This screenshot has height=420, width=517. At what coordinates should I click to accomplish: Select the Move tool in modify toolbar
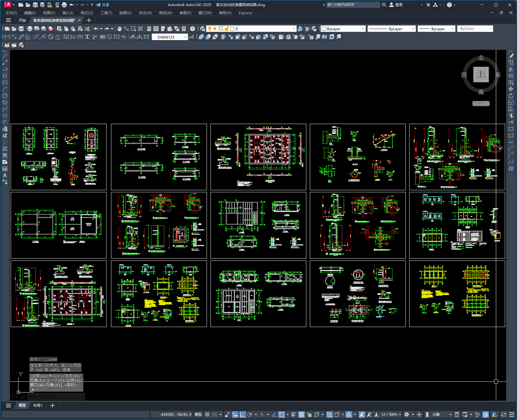click(x=511, y=89)
